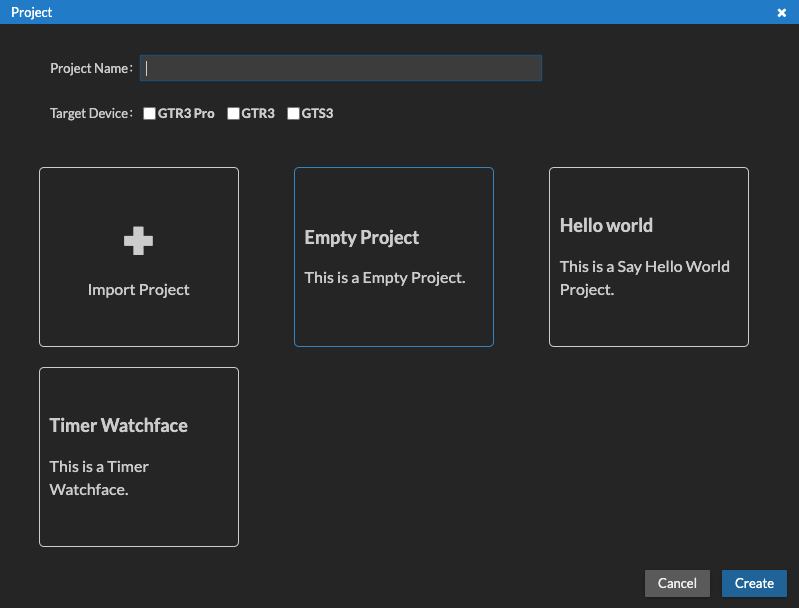Check the GTS3 device checkbox
799x608 pixels.
(293, 114)
